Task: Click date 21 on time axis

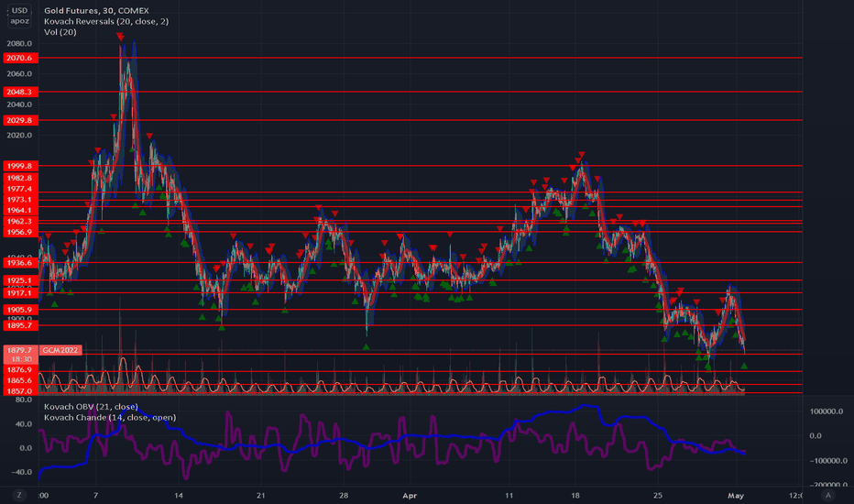Action: coord(261,495)
